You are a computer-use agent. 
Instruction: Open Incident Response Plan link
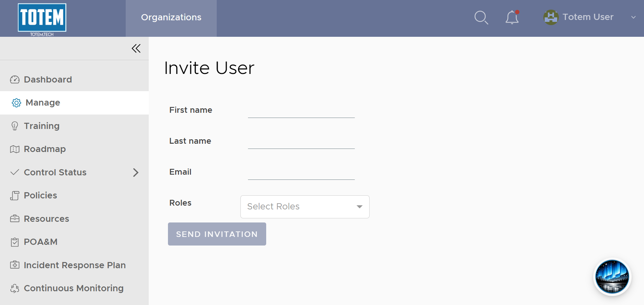click(x=74, y=265)
